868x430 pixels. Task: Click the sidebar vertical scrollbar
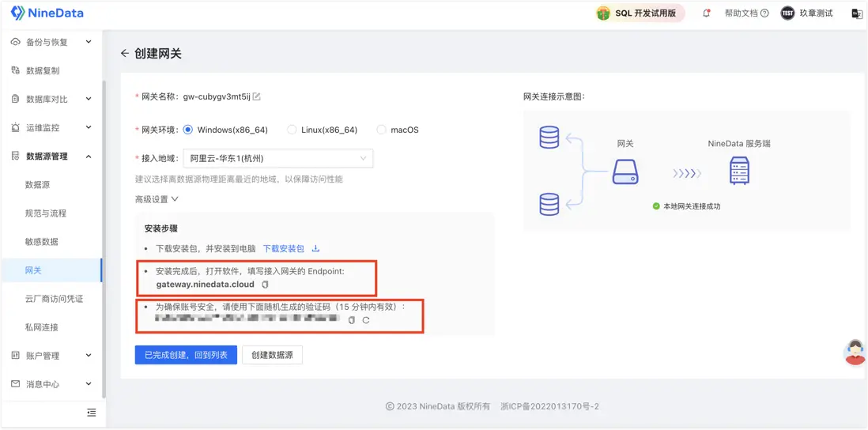click(x=104, y=238)
